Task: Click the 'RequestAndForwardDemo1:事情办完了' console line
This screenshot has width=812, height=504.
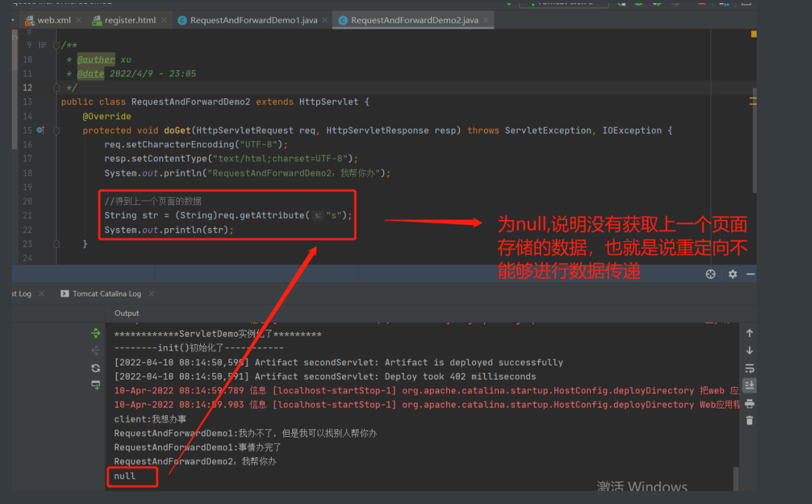Action: (198, 447)
